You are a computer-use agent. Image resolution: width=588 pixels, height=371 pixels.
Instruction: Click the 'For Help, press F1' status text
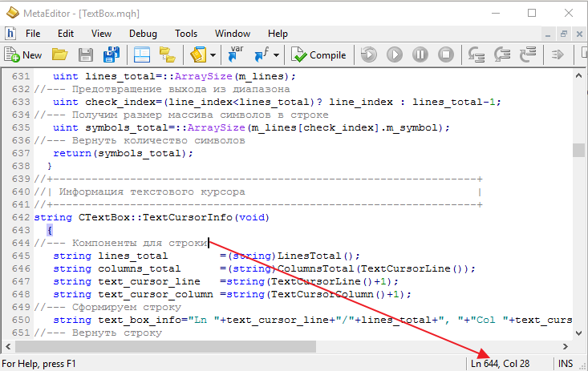(x=39, y=364)
